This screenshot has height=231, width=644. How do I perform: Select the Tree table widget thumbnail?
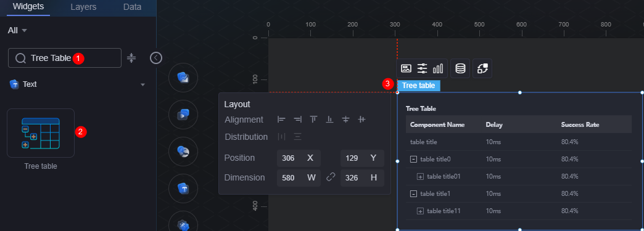(x=41, y=133)
